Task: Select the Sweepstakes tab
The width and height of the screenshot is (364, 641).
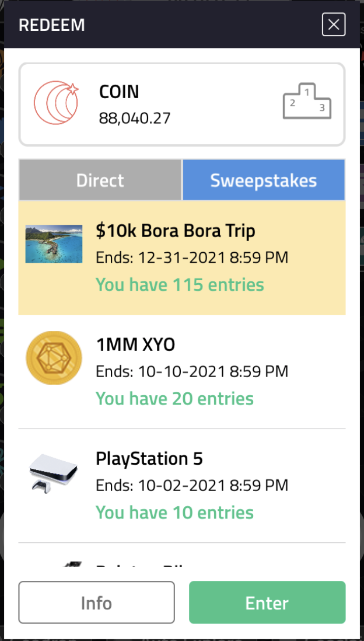Action: point(264,180)
